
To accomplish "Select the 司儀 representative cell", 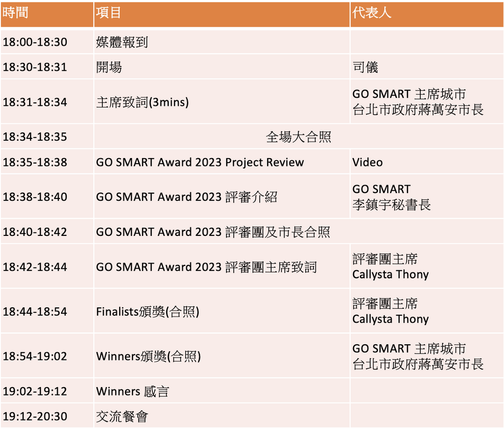I will [365, 67].
